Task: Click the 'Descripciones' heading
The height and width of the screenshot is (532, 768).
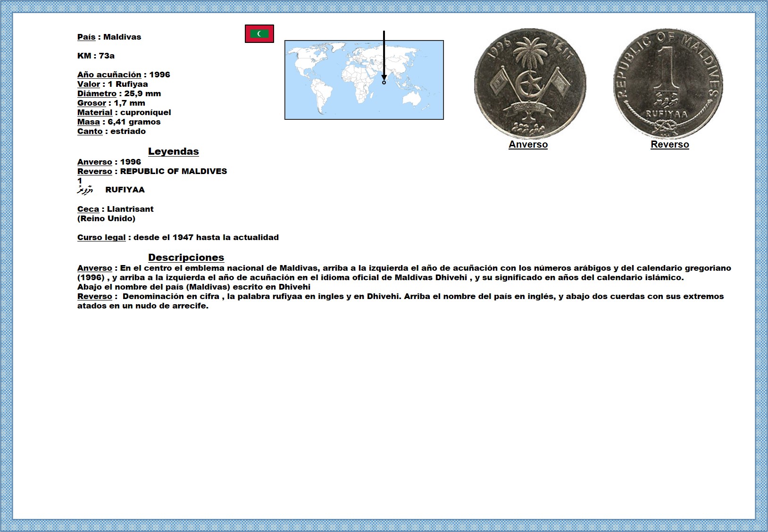Action: pos(186,258)
